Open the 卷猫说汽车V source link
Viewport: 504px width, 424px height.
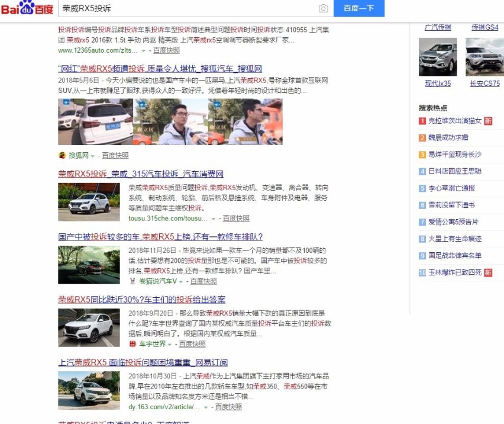click(158, 281)
